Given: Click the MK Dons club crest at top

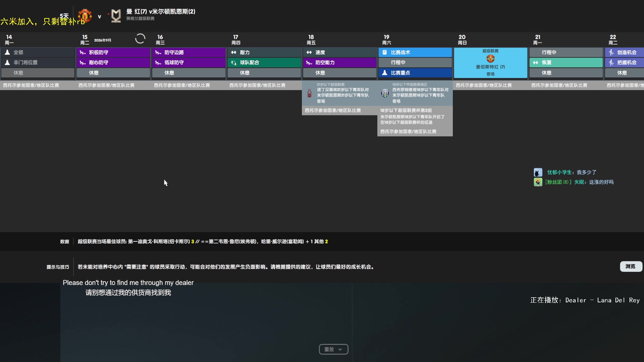Looking at the screenshot, I should pyautogui.click(x=116, y=16).
